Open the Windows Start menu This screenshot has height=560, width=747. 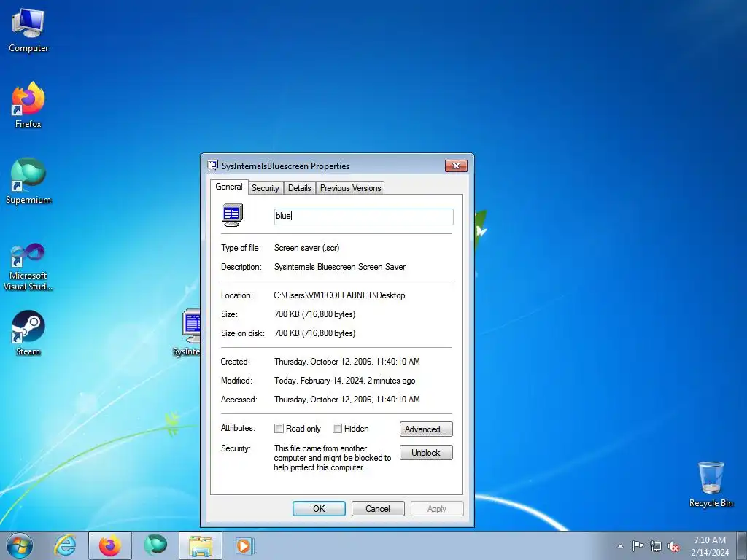click(x=20, y=545)
